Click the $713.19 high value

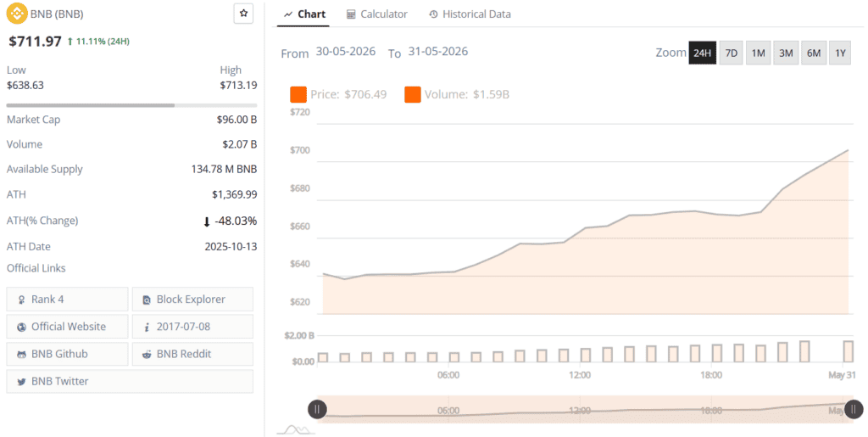[238, 86]
